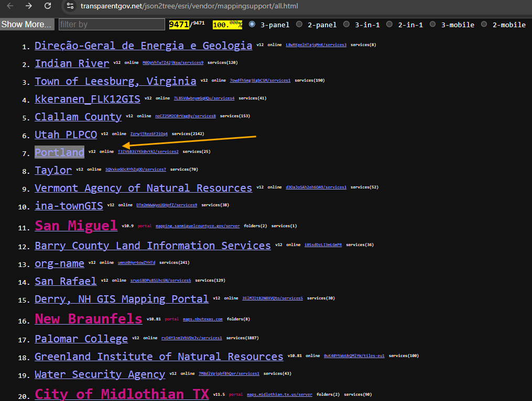This screenshot has width=532, height=401.
Task: Open Derry, NH GIS Mapping Portal link
Action: coord(122,299)
